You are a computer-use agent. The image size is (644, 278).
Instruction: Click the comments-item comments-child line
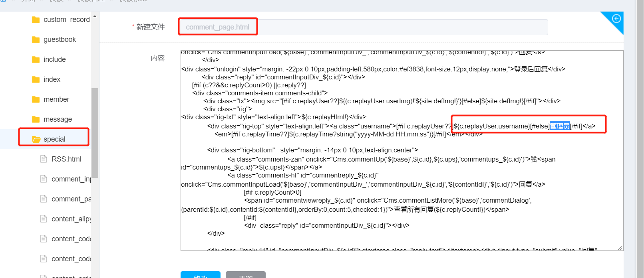[260, 93]
